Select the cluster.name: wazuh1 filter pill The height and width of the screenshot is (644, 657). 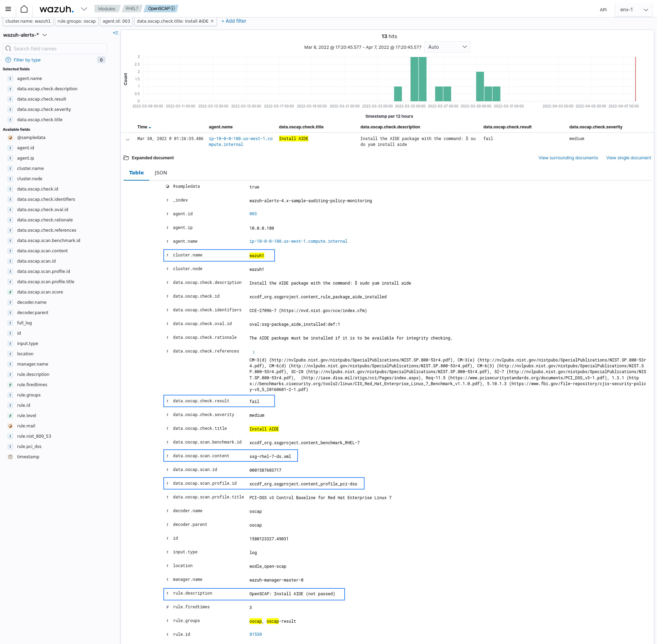coord(28,21)
